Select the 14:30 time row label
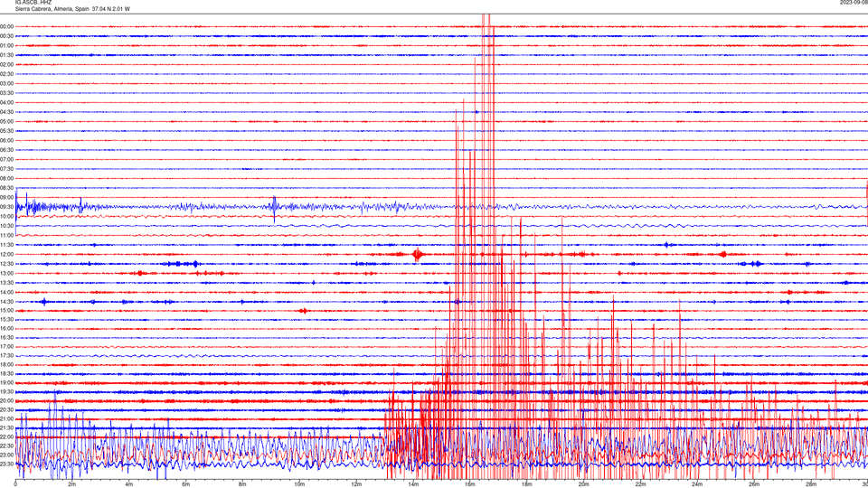This screenshot has height=488, width=868. click(x=6, y=302)
